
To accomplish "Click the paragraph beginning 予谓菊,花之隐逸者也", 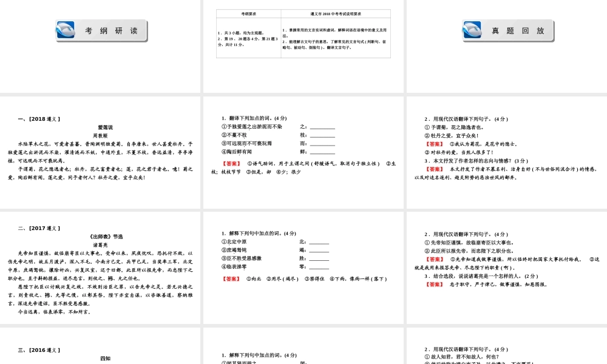I will 100,174.
